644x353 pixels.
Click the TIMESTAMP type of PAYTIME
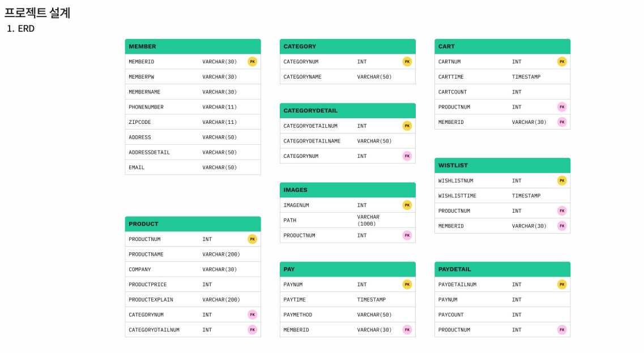[372, 300]
